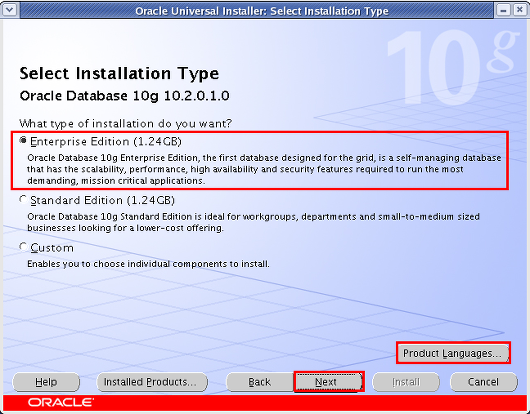This screenshot has width=530, height=414.
Task: Click the Help button
Action: pyautogui.click(x=46, y=382)
